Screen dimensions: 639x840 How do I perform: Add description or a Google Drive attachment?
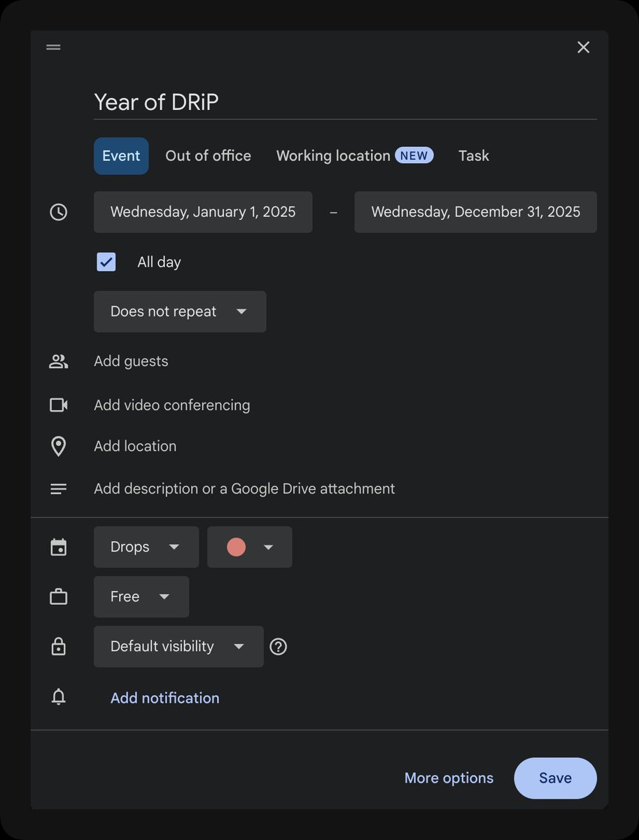(x=244, y=489)
